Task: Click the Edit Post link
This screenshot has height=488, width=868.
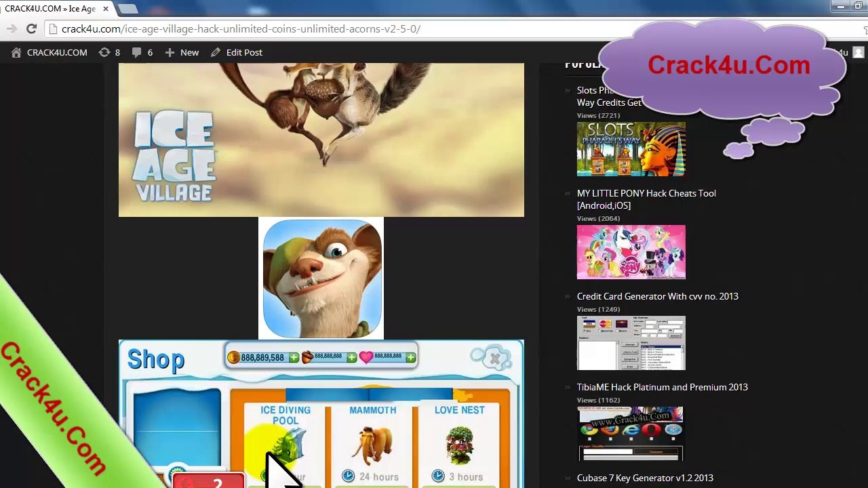Action: (x=244, y=52)
